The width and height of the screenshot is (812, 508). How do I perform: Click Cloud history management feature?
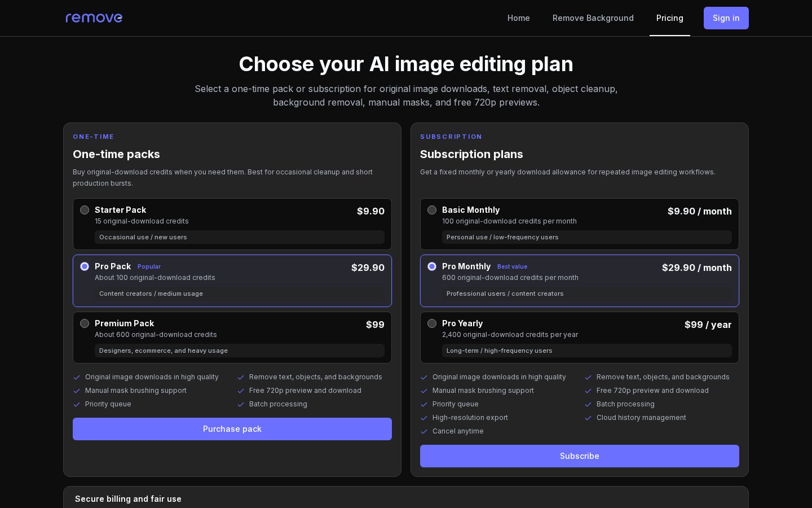(x=641, y=418)
